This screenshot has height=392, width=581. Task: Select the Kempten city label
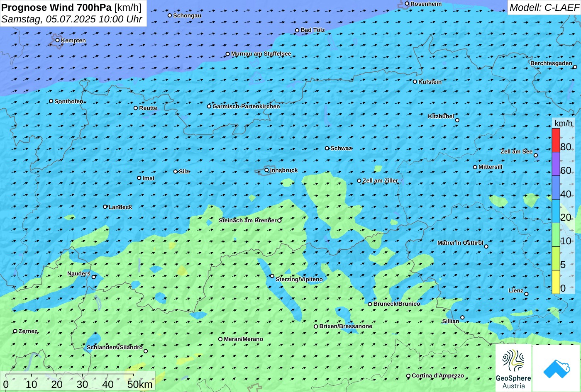tap(73, 40)
